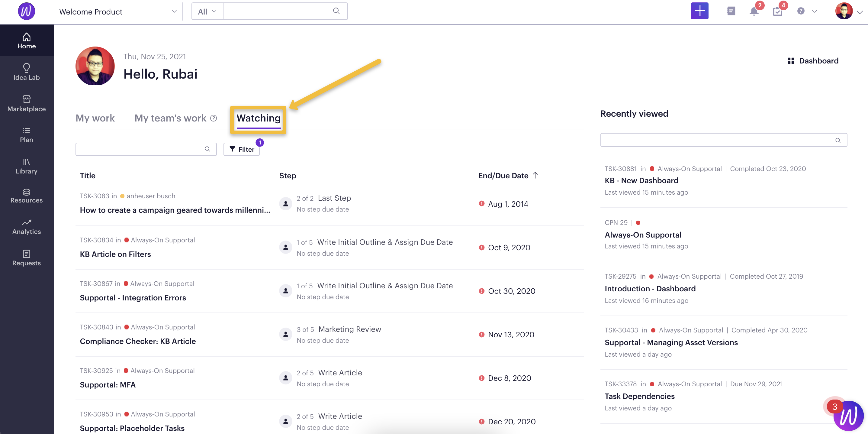Click the assignee icon in TSK-3083 row
The height and width of the screenshot is (434, 868).
(x=285, y=204)
